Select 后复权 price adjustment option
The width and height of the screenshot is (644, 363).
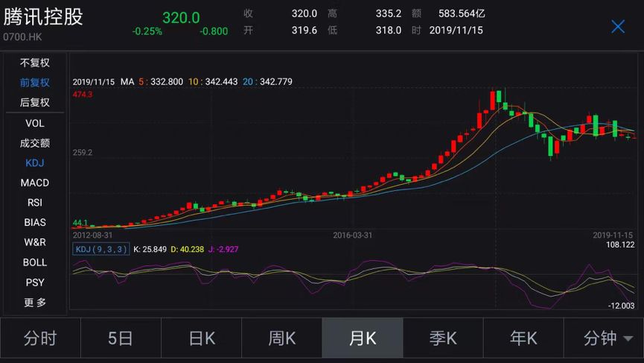(35, 102)
